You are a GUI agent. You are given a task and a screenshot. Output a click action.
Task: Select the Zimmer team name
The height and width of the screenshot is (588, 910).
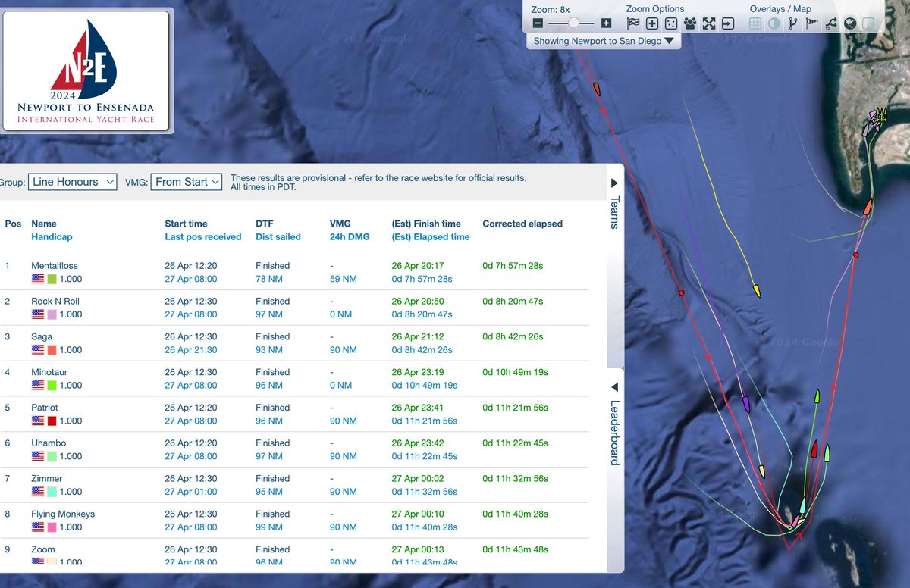pyautogui.click(x=47, y=479)
